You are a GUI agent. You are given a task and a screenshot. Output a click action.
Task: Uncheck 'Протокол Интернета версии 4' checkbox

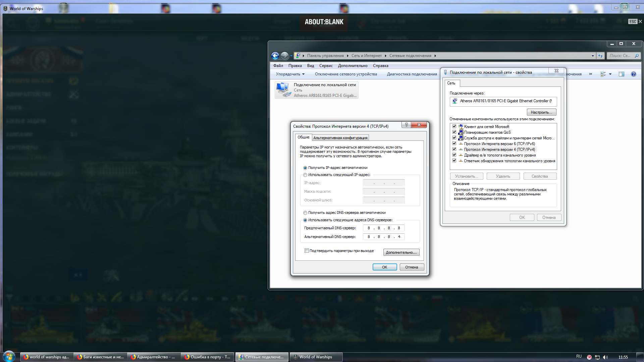point(454,149)
